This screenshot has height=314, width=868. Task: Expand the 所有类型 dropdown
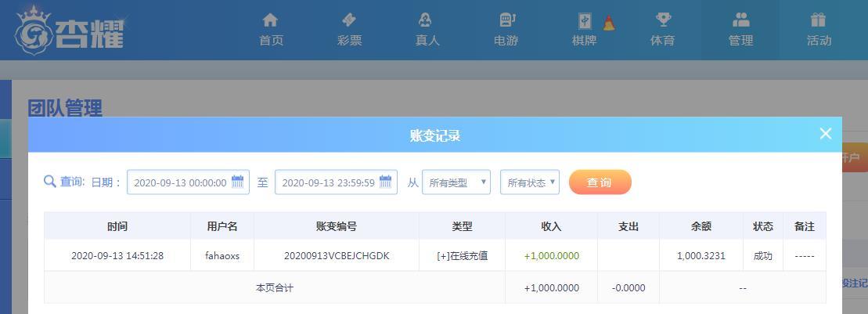pyautogui.click(x=456, y=182)
